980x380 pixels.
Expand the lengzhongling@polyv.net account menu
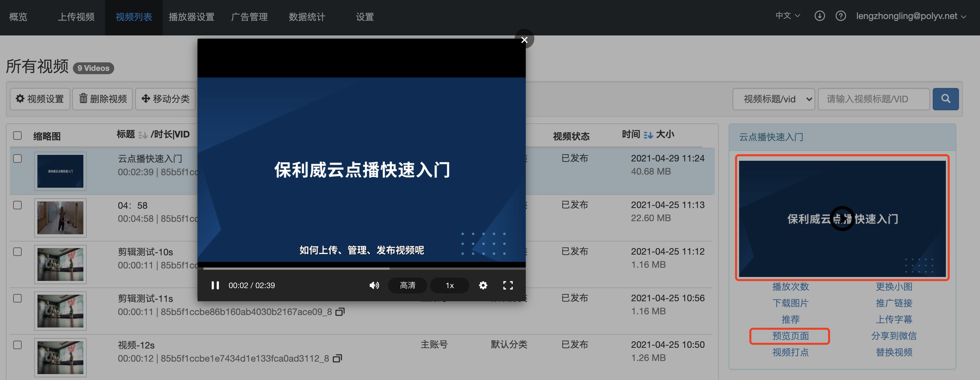(x=911, y=16)
